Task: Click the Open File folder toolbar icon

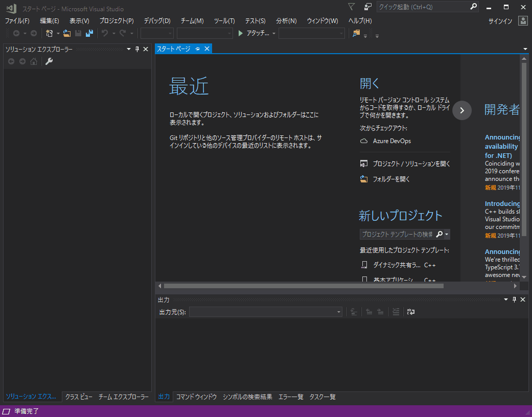Action: (x=67, y=33)
